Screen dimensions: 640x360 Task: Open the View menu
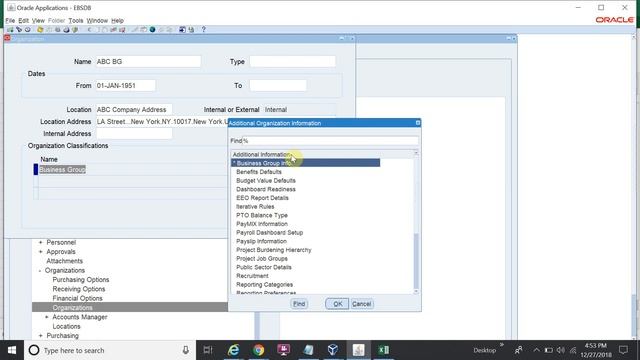[x=38, y=20]
